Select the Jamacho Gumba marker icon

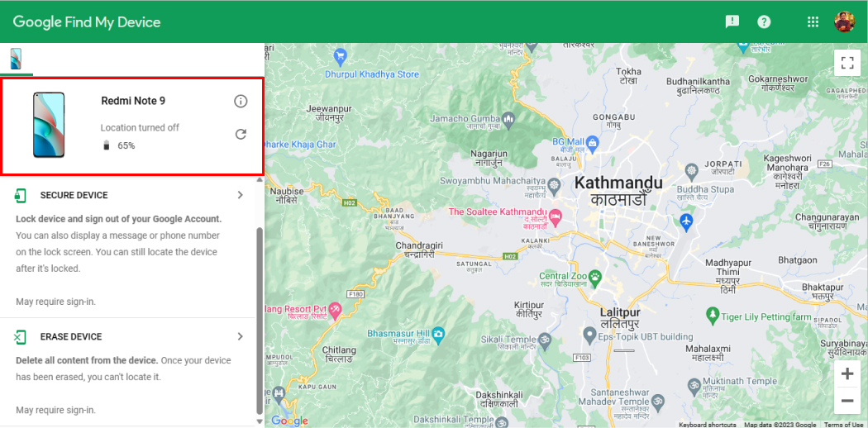509,118
